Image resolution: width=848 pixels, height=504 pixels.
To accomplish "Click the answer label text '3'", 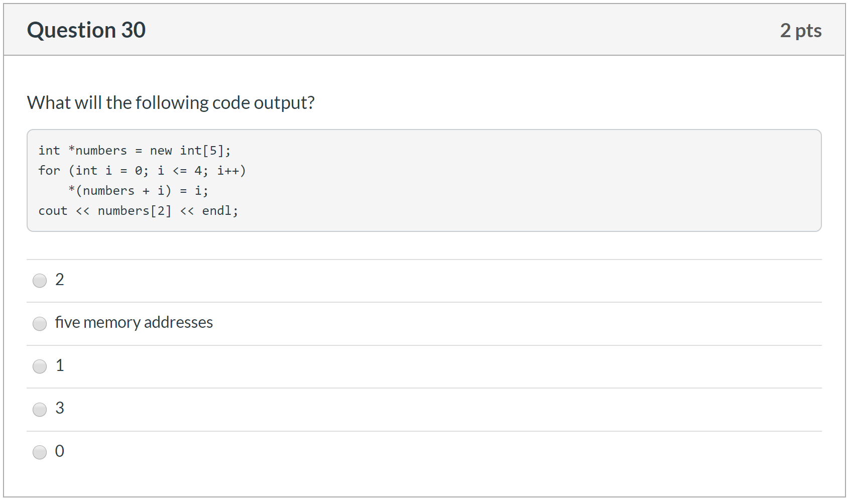I will pos(60,408).
